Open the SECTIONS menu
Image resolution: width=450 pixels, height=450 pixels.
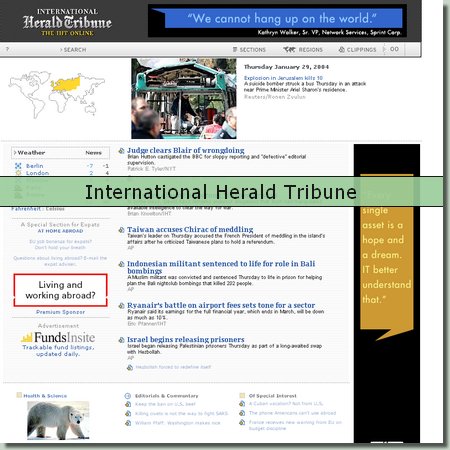(x=253, y=50)
